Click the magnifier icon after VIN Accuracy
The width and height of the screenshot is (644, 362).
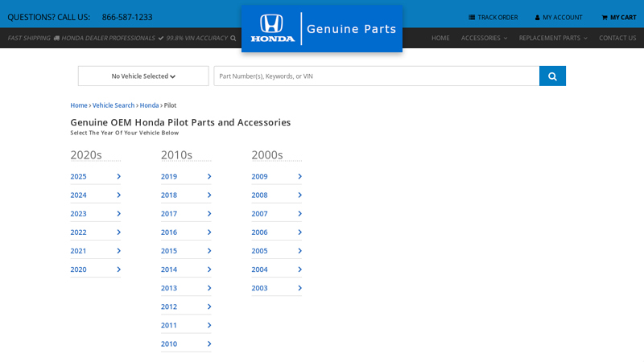tap(233, 38)
